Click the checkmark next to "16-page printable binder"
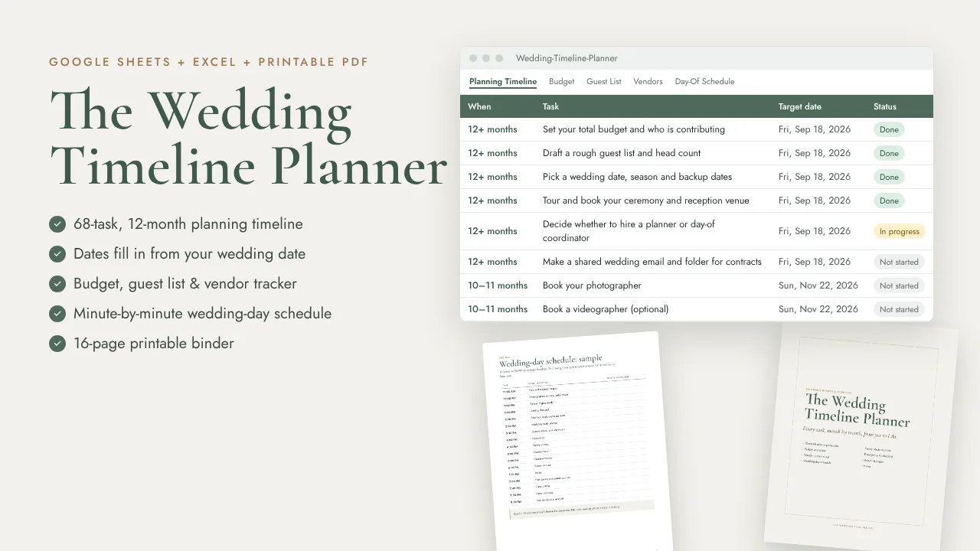The width and height of the screenshot is (980, 551). [x=57, y=344]
